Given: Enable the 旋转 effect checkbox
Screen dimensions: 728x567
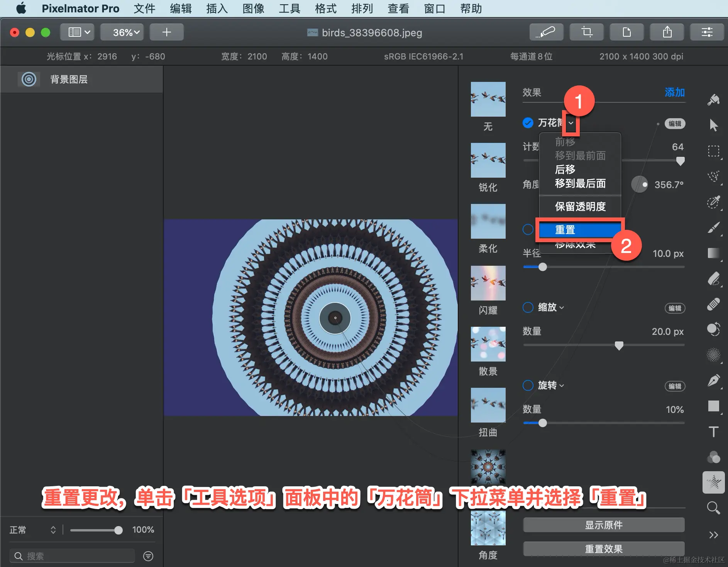Looking at the screenshot, I should tap(528, 385).
